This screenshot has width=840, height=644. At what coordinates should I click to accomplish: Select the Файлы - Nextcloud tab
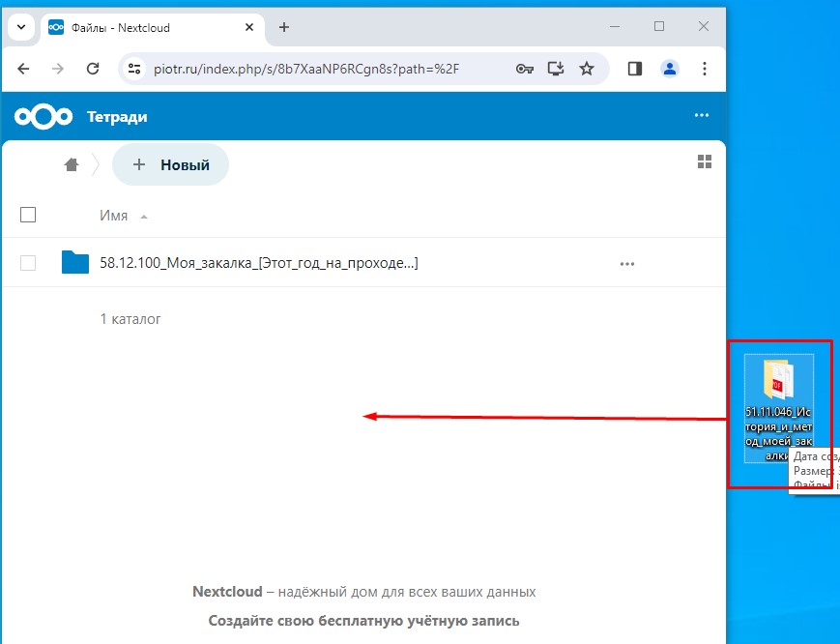(145, 27)
